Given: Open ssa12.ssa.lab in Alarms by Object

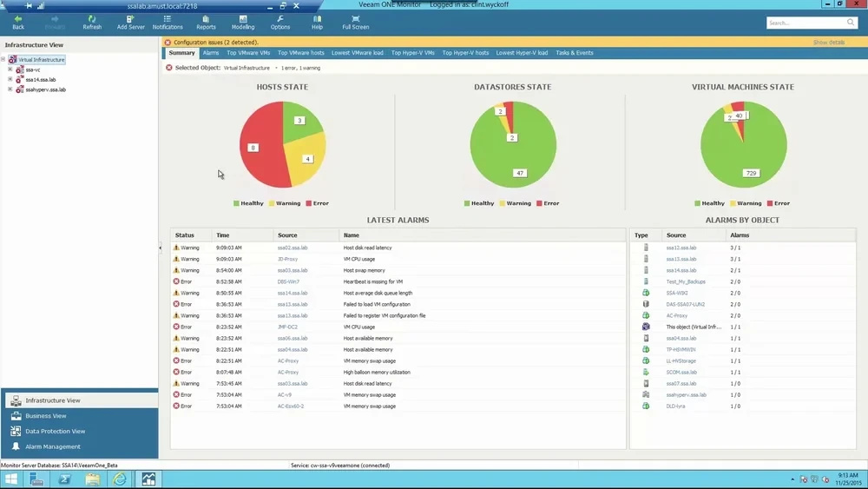Looking at the screenshot, I should [681, 248].
